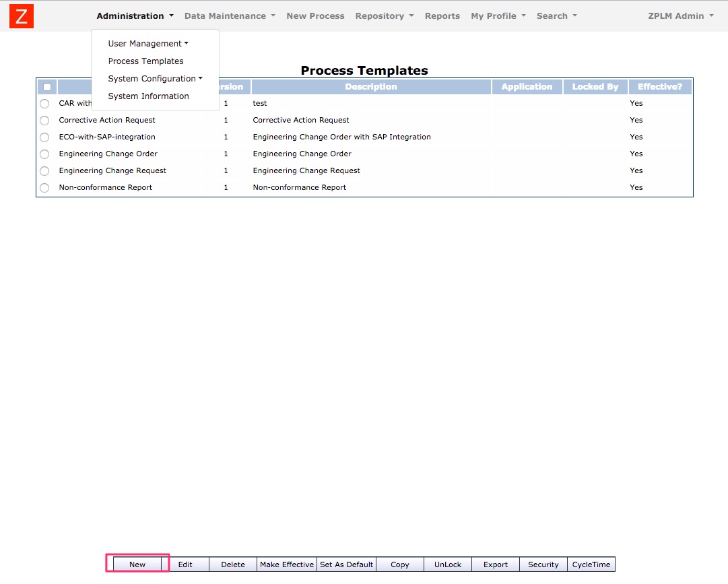Click the New Process menu item
Screen dimensions: 728x584
[x=315, y=15]
